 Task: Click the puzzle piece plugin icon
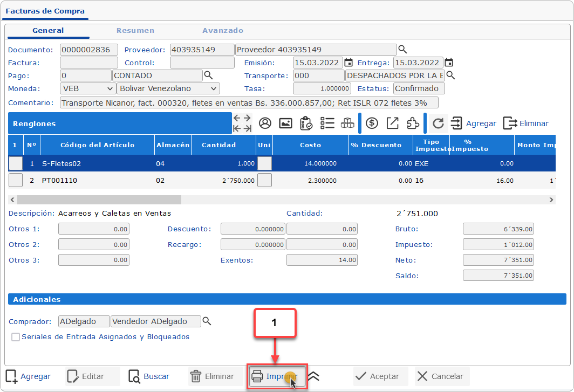(x=413, y=123)
